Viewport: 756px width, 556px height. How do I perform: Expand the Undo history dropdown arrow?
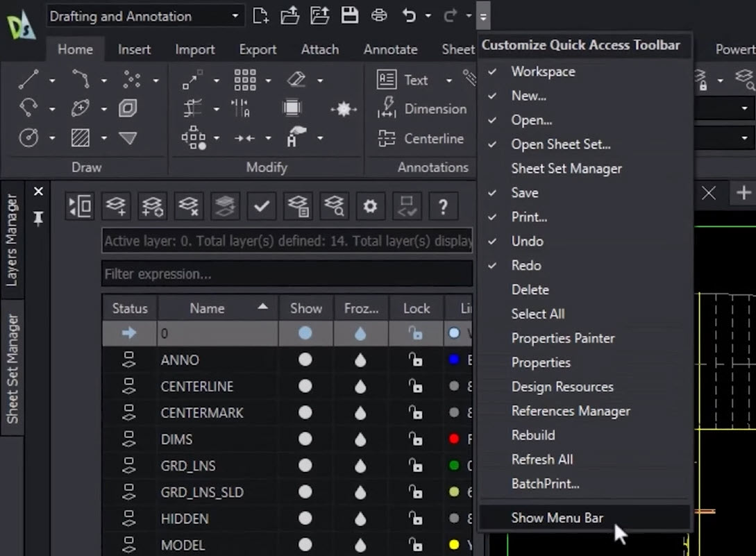(428, 16)
